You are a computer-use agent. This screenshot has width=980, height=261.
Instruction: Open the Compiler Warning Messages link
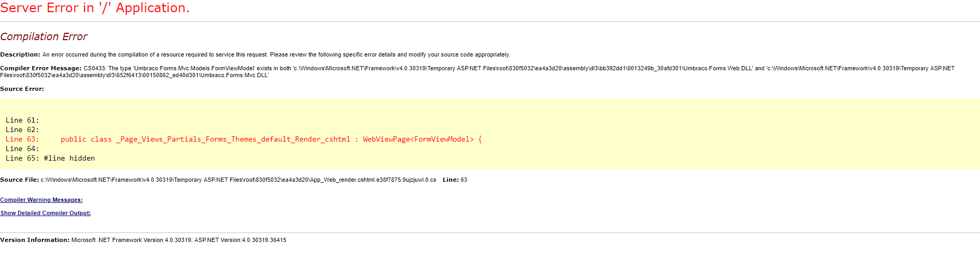(x=41, y=200)
